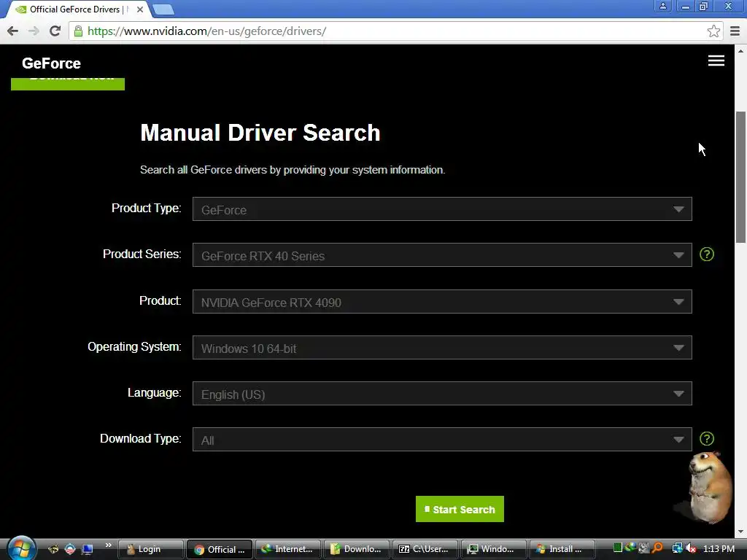
Task: Open Download Type help question-mark icon
Action: [706, 438]
